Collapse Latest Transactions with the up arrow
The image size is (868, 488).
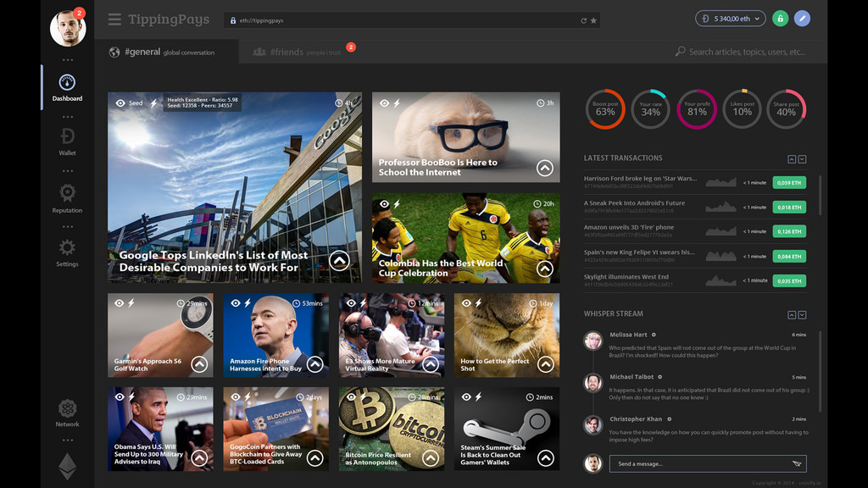click(792, 159)
